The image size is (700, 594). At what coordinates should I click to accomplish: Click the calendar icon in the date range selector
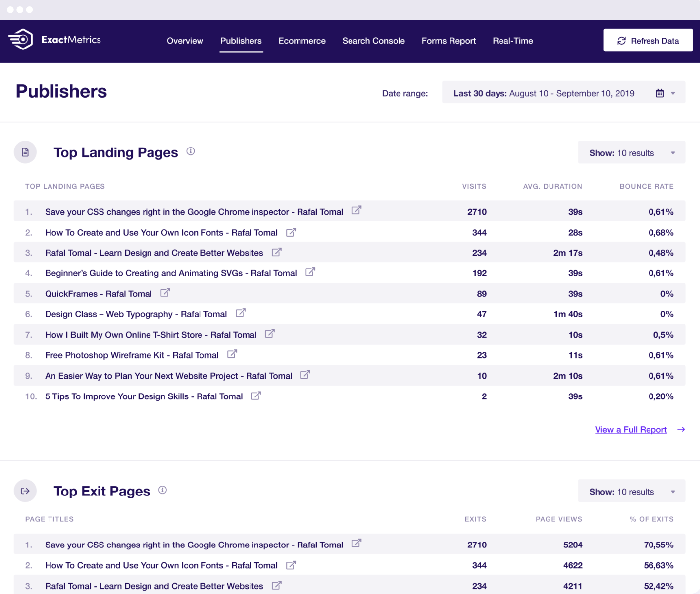pyautogui.click(x=660, y=93)
